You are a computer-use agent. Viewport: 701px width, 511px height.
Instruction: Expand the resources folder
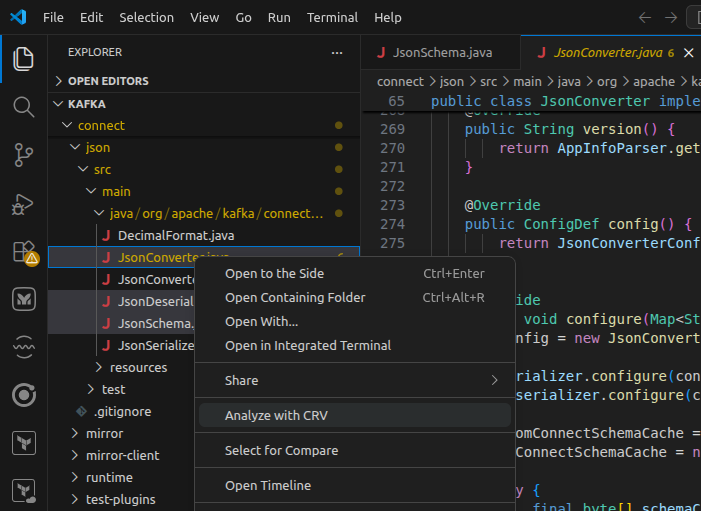pyautogui.click(x=99, y=367)
